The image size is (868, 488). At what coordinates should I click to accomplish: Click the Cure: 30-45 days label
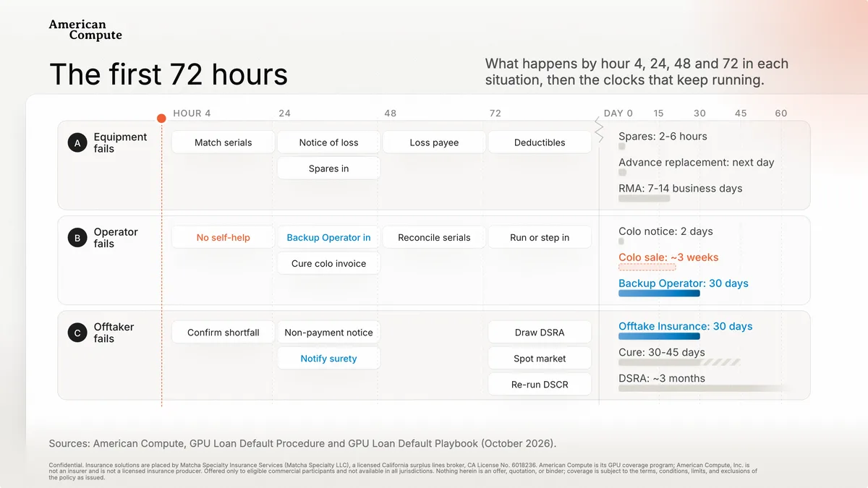pyautogui.click(x=662, y=352)
